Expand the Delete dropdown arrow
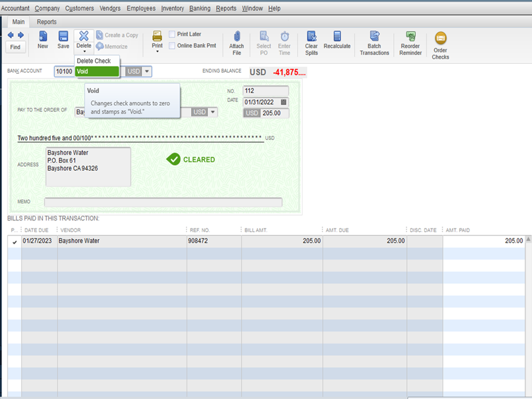The height and width of the screenshot is (399, 532). pyautogui.click(x=84, y=51)
